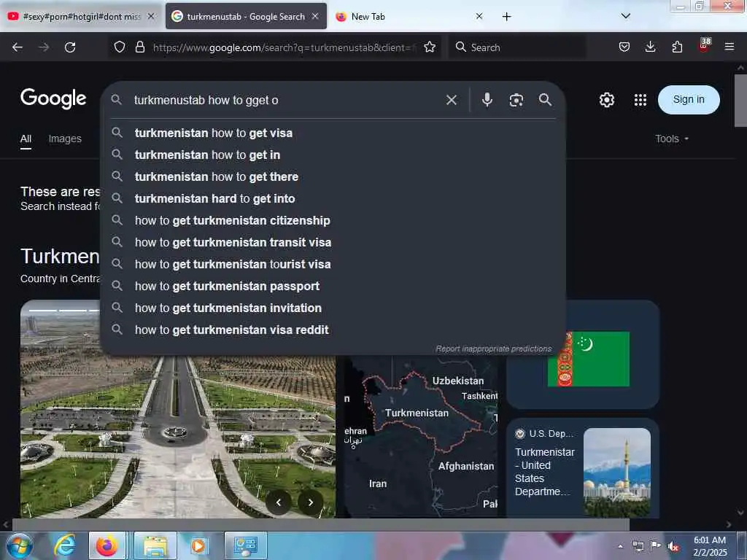The image size is (747, 560).
Task: Show hidden tray icons arrow
Action: click(x=620, y=546)
